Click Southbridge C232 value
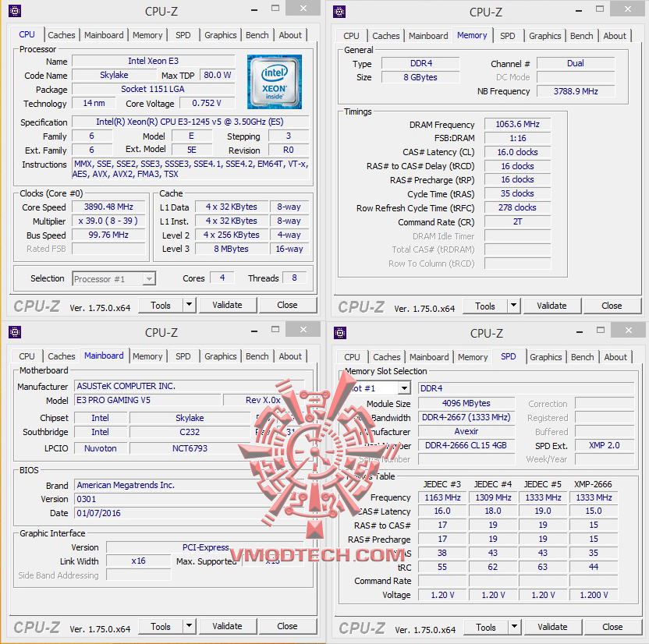The height and width of the screenshot is (644, 649). pos(190,432)
